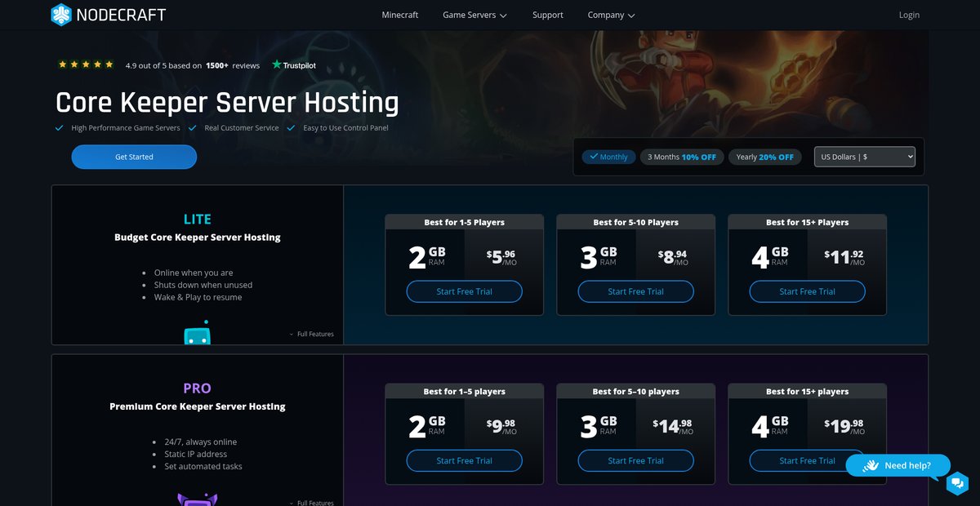Click High Performance Game Servers text

[126, 128]
